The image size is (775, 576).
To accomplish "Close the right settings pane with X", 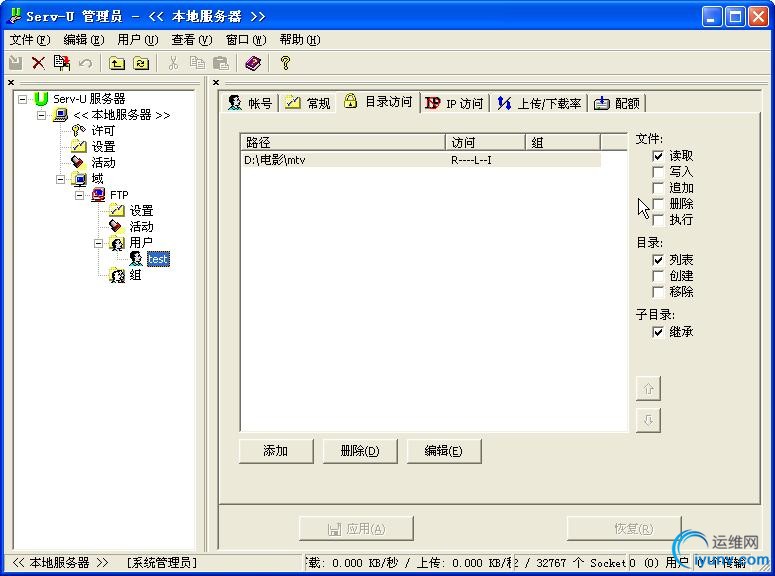I will click(x=216, y=83).
